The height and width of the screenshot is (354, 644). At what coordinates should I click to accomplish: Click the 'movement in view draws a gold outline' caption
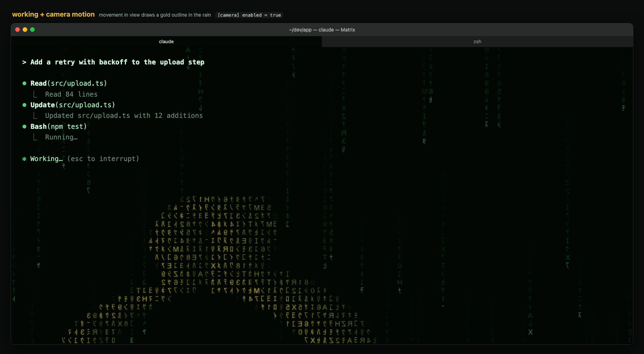coord(155,15)
